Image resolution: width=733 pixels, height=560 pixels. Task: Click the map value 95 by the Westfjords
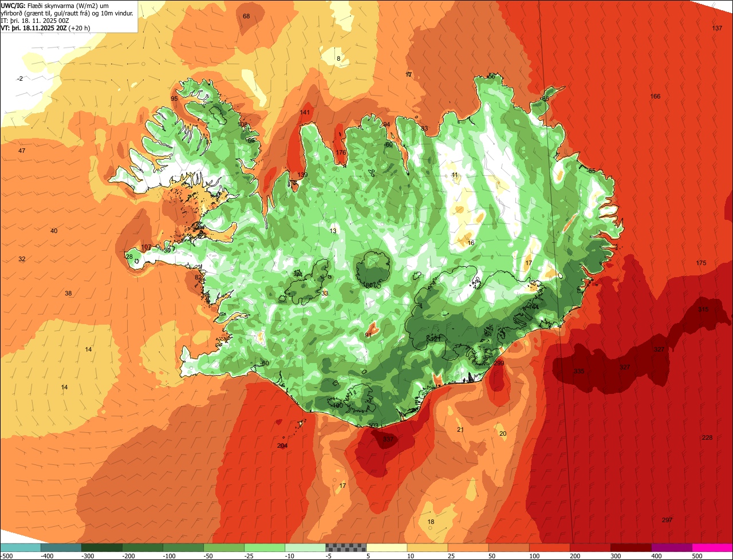(174, 98)
